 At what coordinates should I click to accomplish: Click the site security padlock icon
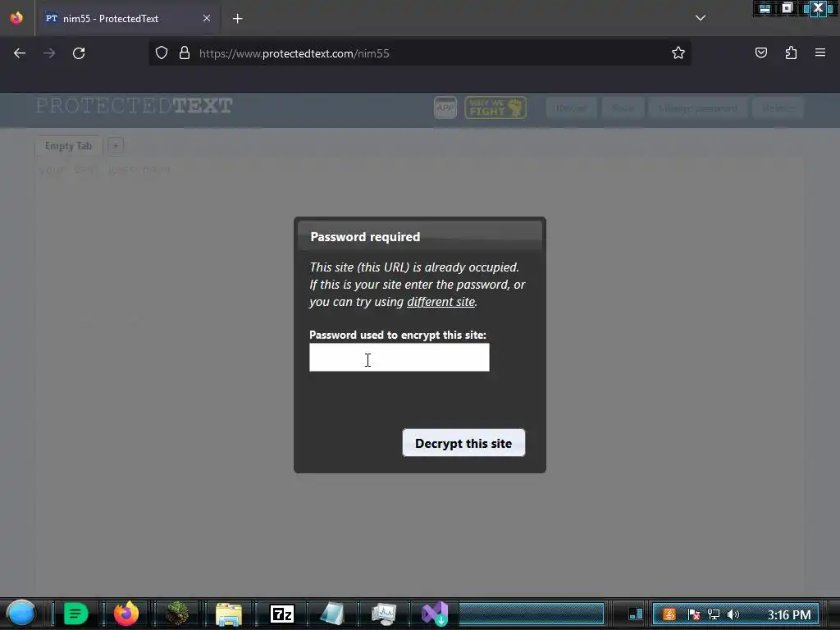[x=185, y=53]
